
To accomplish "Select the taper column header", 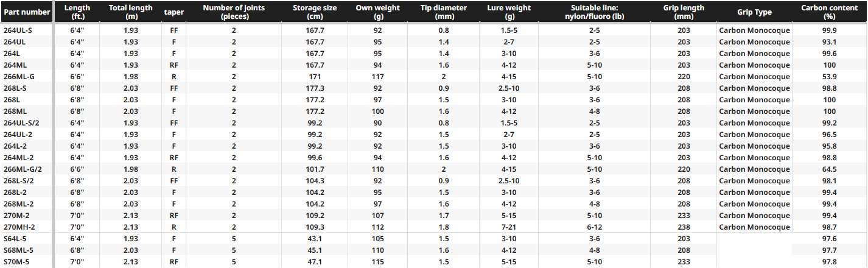I will (x=174, y=12).
